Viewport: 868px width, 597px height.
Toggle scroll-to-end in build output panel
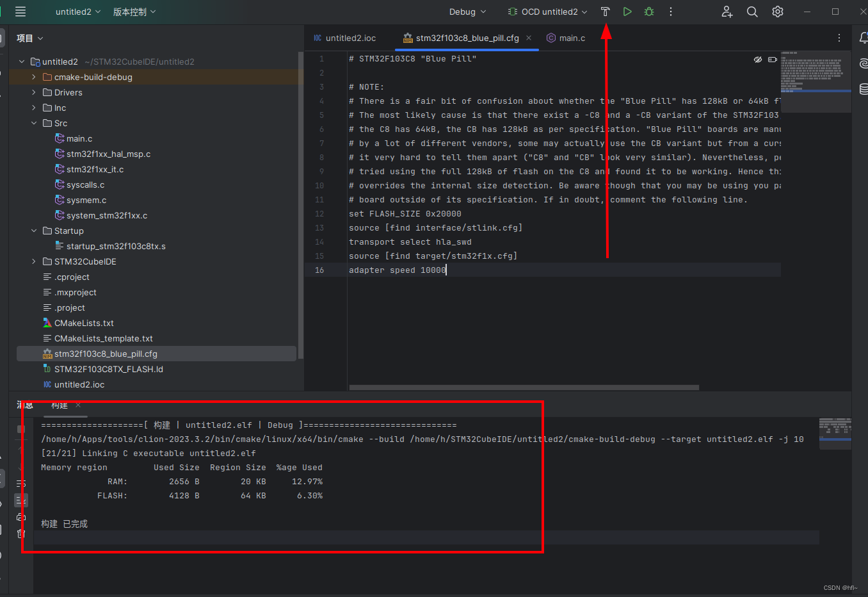21,498
